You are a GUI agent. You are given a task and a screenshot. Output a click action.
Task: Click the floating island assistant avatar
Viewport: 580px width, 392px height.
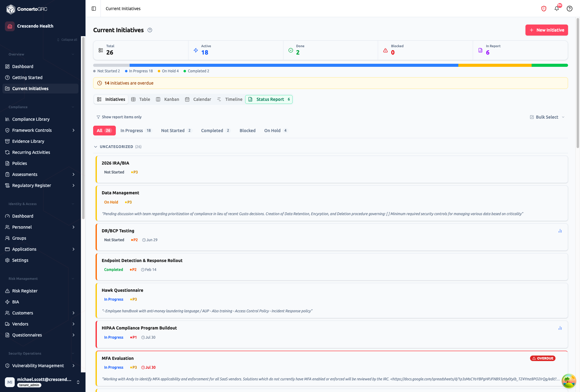click(x=569, y=381)
